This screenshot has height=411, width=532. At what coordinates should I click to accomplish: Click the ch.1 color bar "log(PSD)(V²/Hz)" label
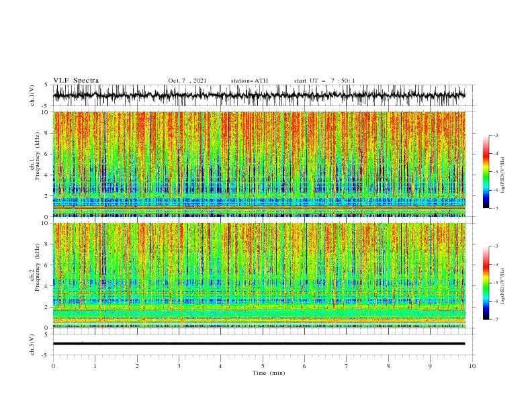(502, 175)
